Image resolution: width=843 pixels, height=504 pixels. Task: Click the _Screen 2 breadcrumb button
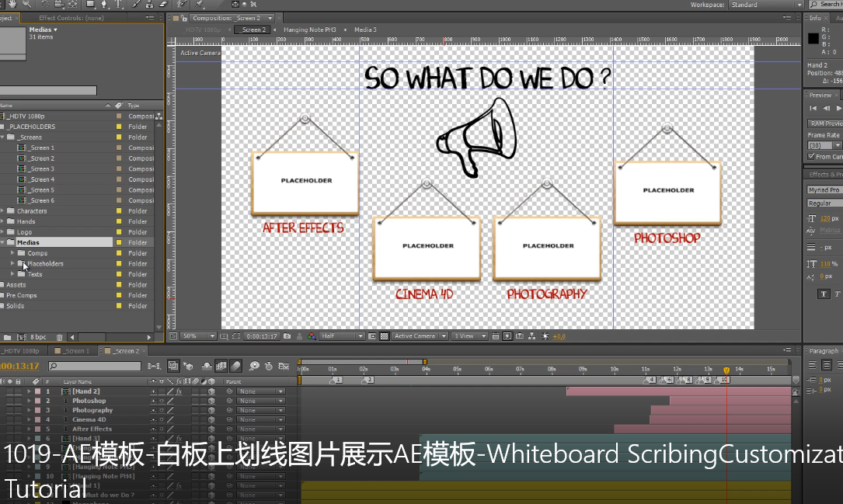click(x=253, y=30)
